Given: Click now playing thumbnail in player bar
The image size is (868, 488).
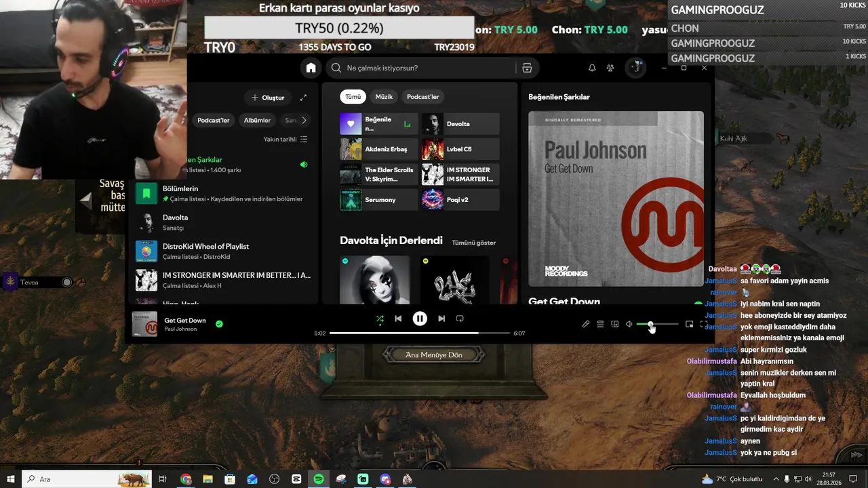Looking at the screenshot, I should [144, 324].
